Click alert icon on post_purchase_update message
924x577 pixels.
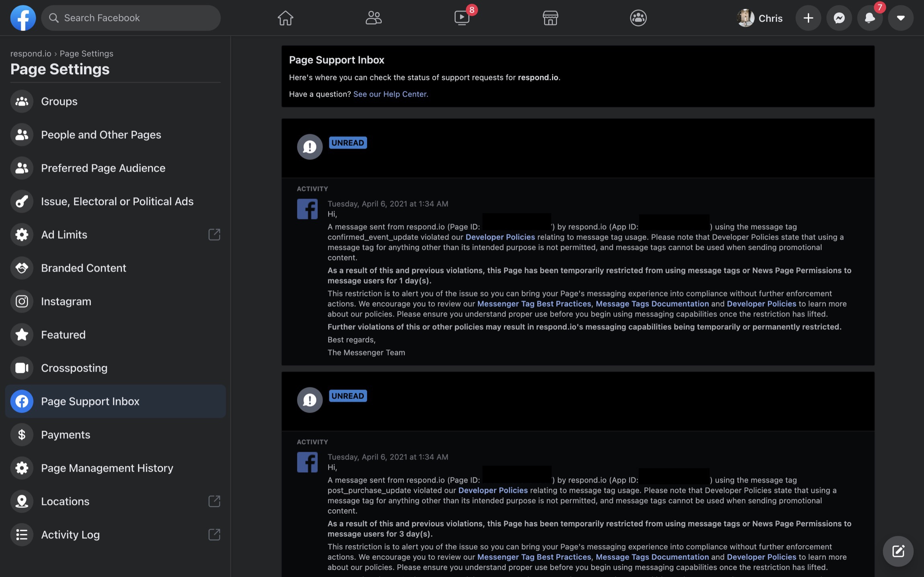310,400
